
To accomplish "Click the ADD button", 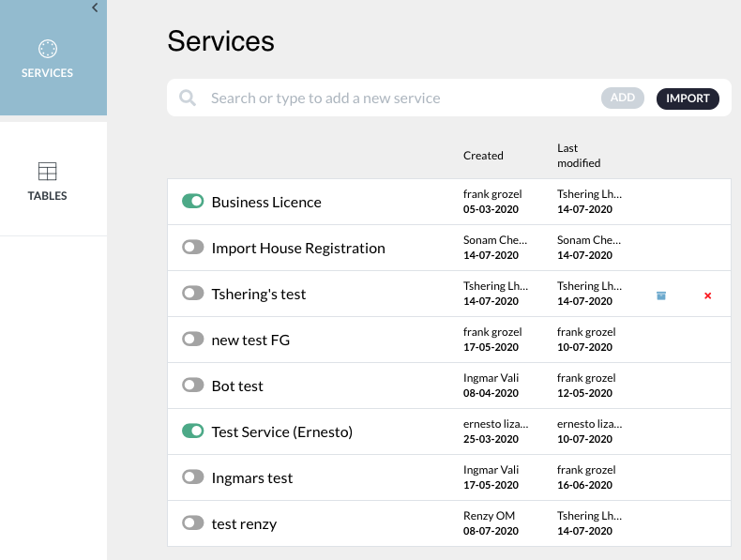I will click(623, 98).
